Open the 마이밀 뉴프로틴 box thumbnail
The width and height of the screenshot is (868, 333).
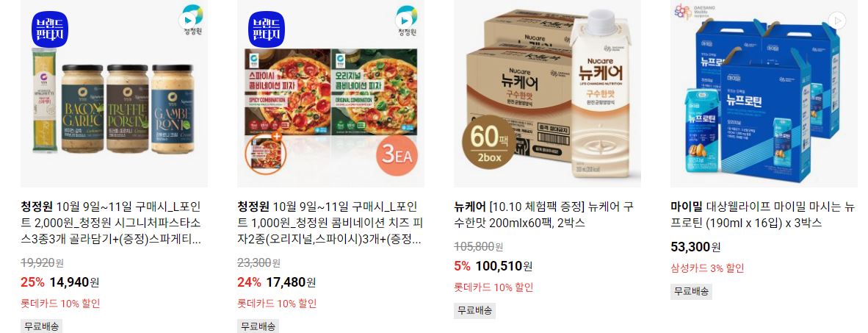click(764, 93)
